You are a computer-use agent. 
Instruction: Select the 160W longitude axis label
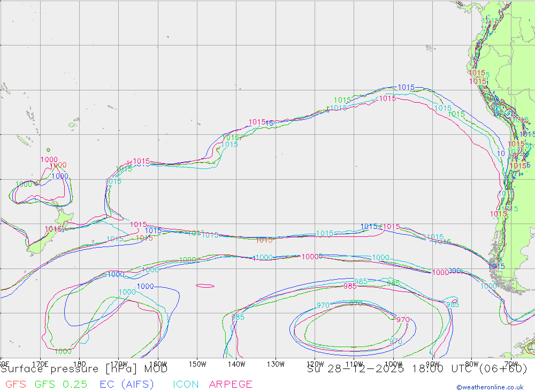click(158, 364)
